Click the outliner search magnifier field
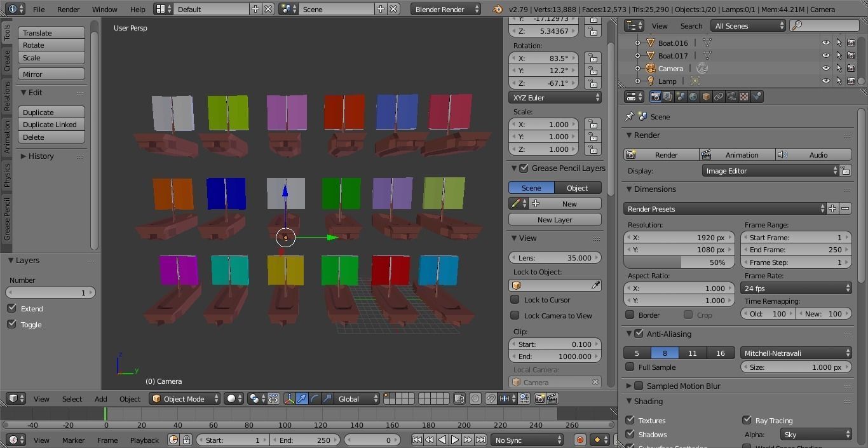The image size is (868, 448). coord(824,25)
